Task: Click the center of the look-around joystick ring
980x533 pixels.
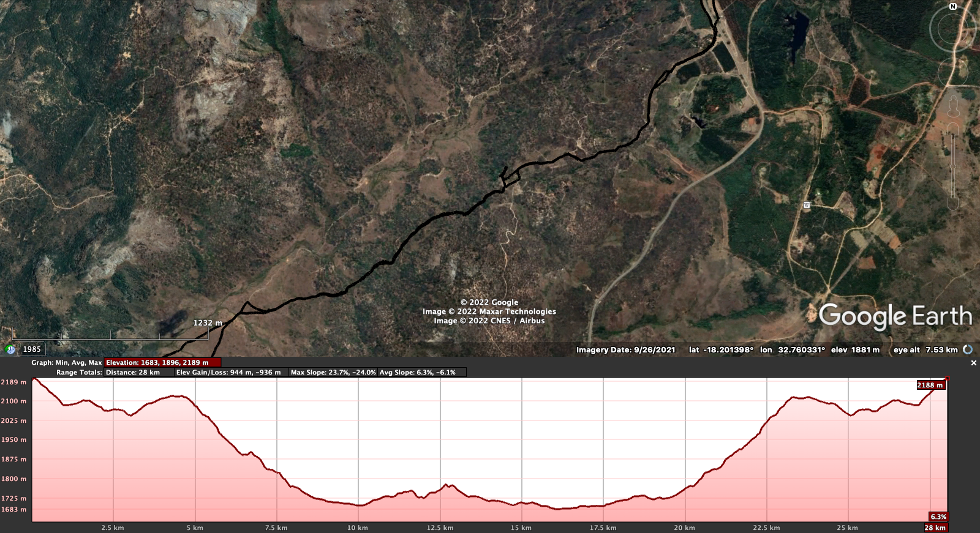Action: 952,29
